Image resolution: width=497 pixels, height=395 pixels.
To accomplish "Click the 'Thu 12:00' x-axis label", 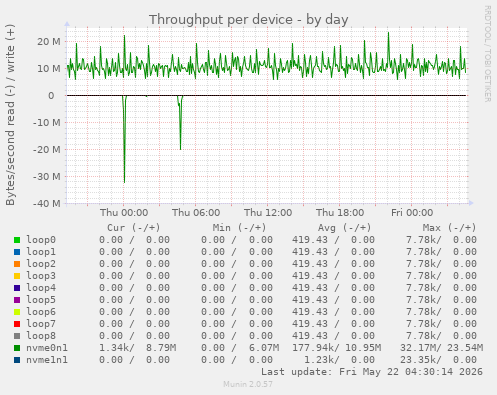I will 268,212.
